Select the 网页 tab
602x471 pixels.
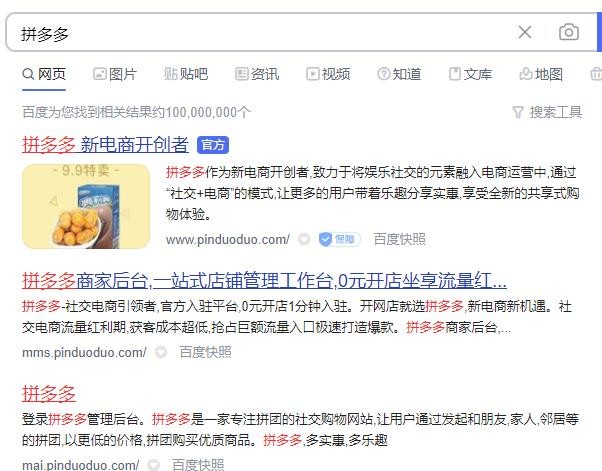[x=44, y=74]
